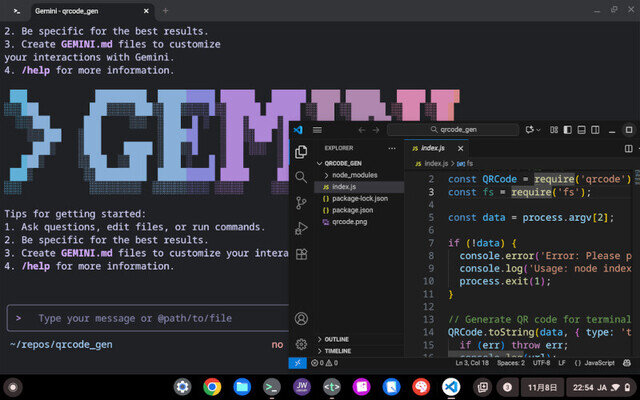Viewport: 640px width, 400px height.
Task: Close the Gemini - qrcode_gen terminal tab
Action: click(x=146, y=11)
